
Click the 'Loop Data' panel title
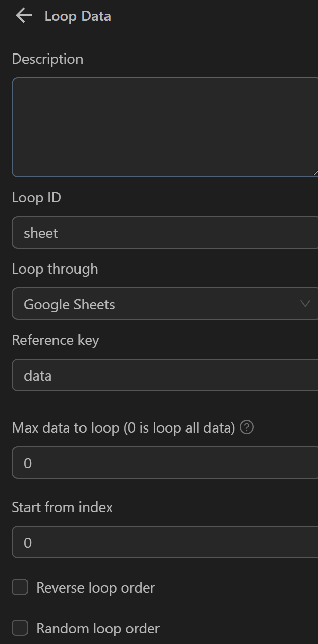tap(77, 16)
